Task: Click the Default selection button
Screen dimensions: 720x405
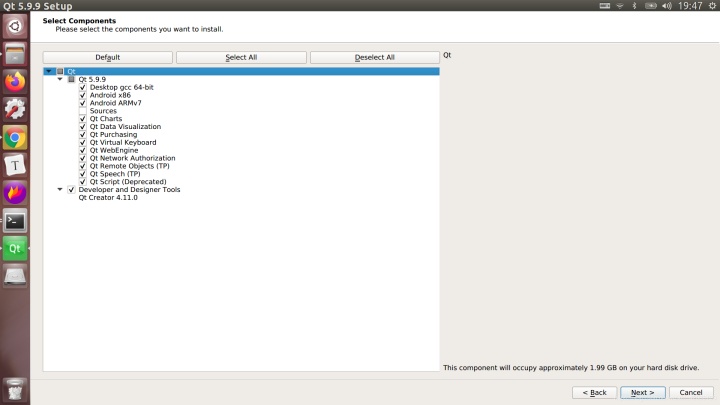Action: tap(108, 57)
